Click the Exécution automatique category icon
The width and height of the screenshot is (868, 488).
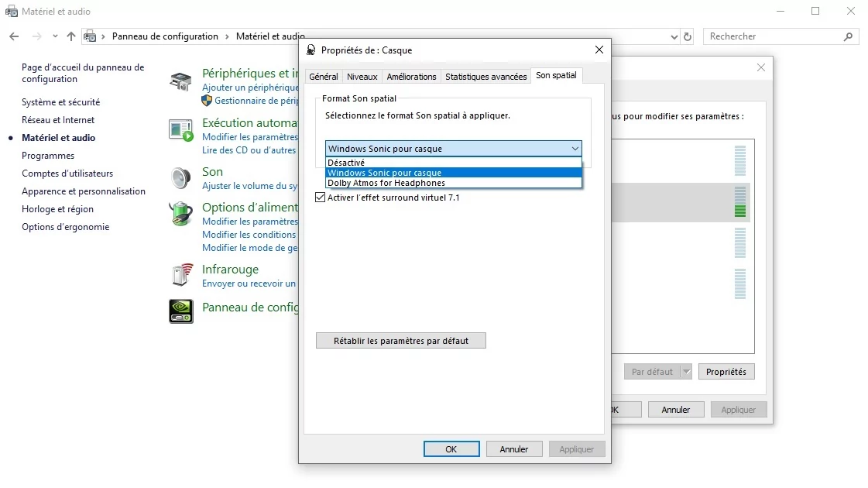[x=181, y=130]
